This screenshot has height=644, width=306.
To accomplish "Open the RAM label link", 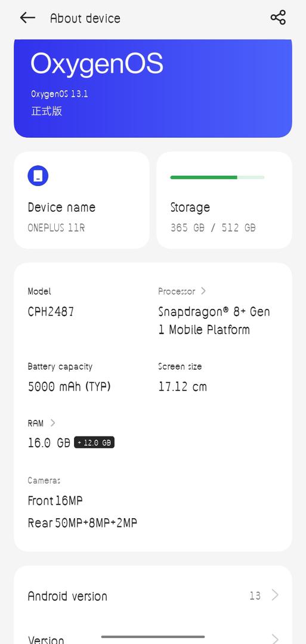I will coord(35,423).
